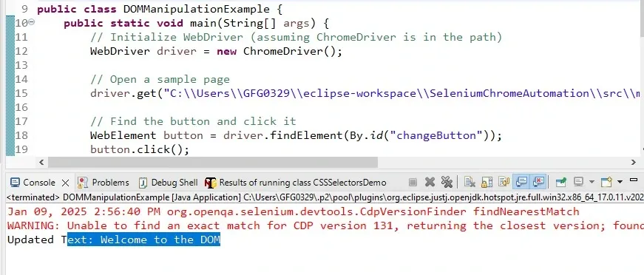Clear the console output

470,182
